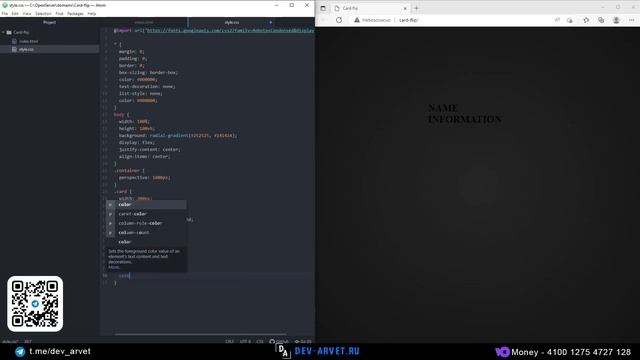Switch to the style.css editor tab
Screen dimensions: 640x360
231,22
